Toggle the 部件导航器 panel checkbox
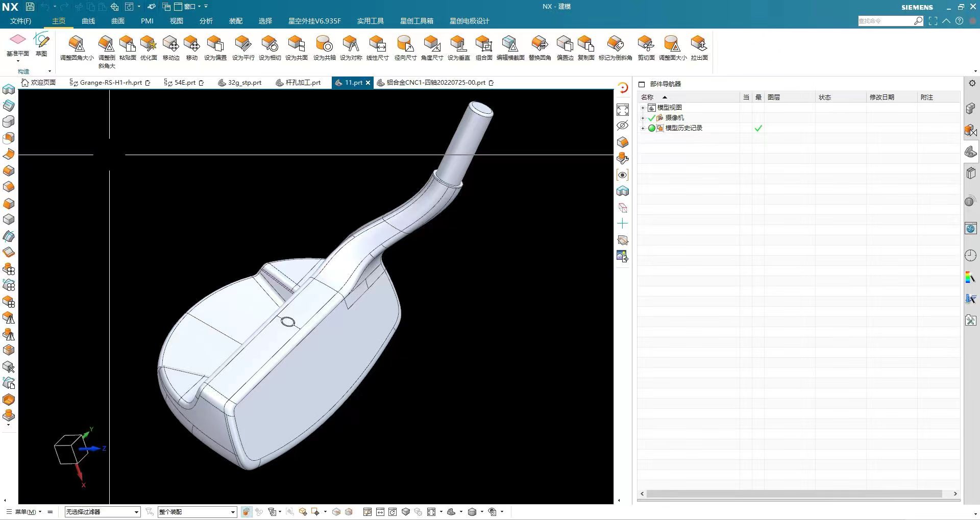The image size is (980, 520). click(x=642, y=84)
